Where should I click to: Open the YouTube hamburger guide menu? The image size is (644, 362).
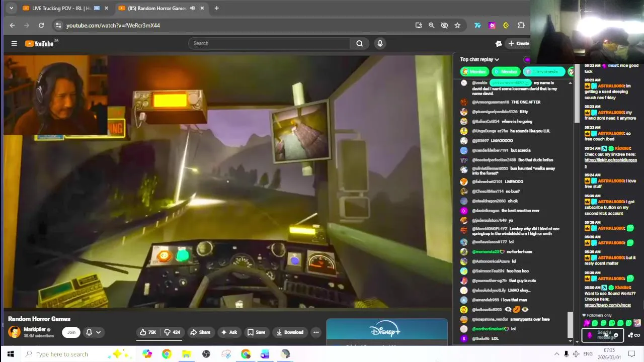[14, 44]
